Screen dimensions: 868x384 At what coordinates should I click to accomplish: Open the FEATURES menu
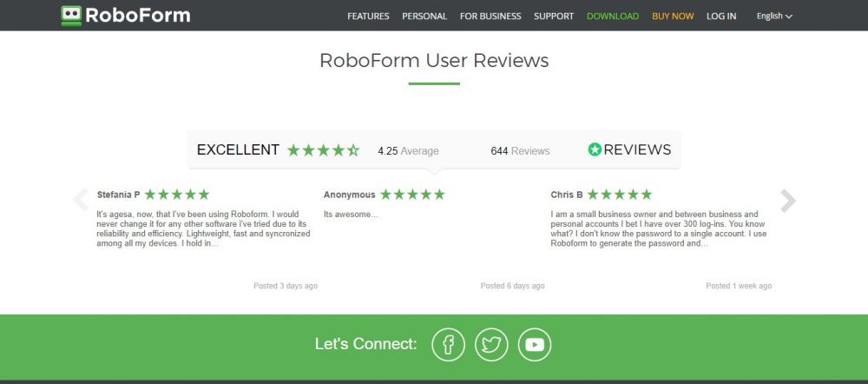pyautogui.click(x=368, y=16)
